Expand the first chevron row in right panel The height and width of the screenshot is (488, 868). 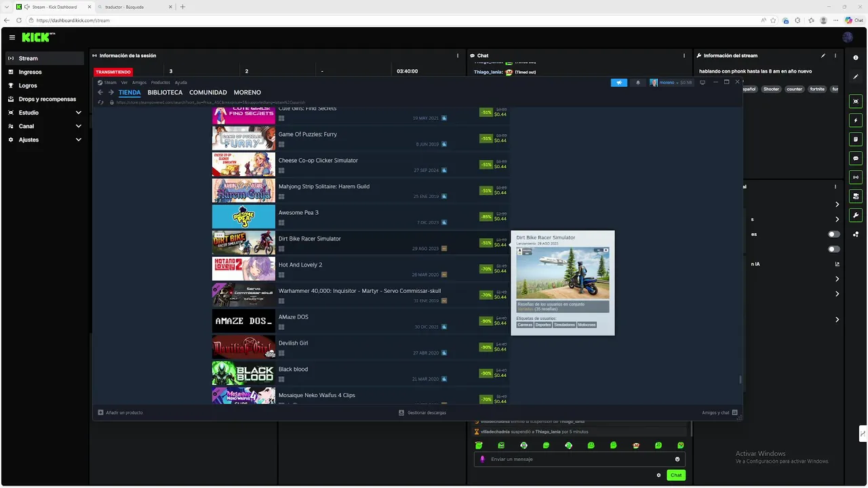[837, 204]
